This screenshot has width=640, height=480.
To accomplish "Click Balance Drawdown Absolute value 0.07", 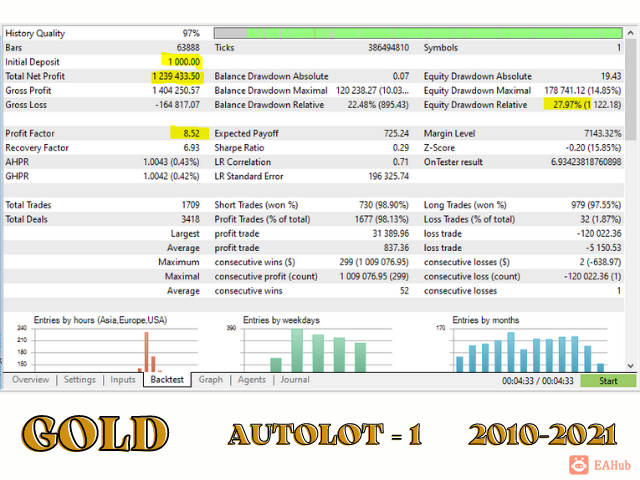I will click(x=401, y=76).
